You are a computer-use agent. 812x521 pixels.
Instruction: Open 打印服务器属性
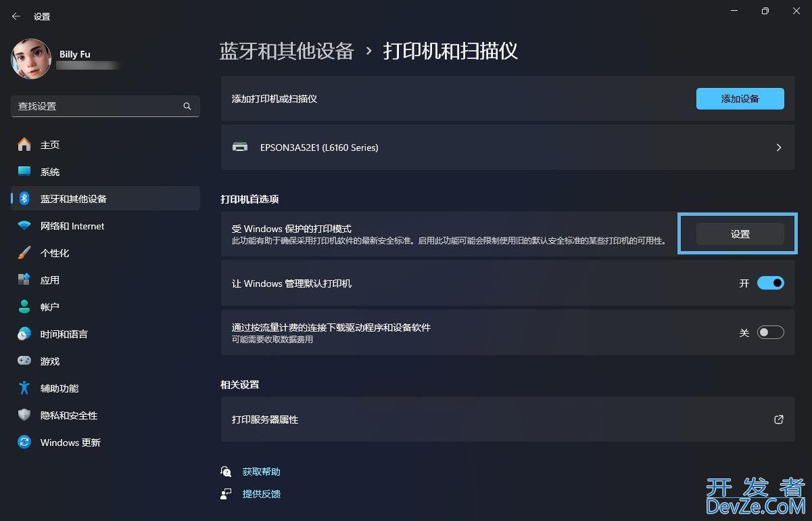tap(508, 420)
